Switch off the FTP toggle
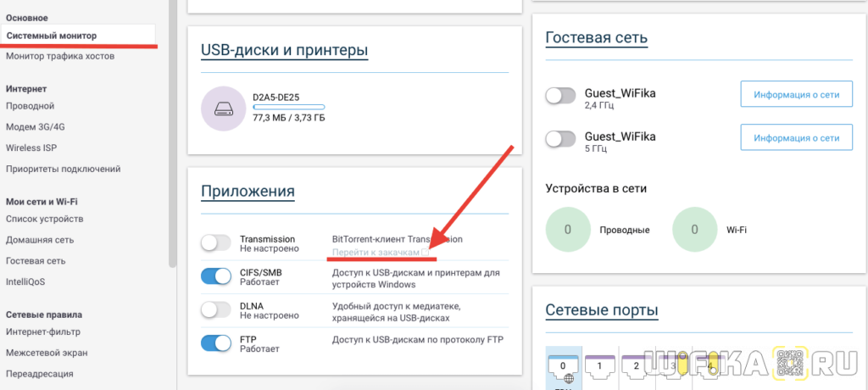 tap(216, 343)
